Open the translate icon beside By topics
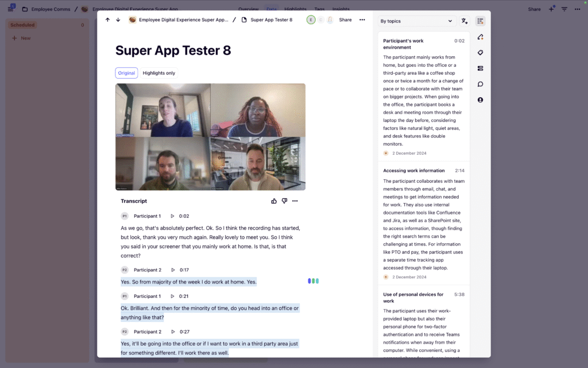The width and height of the screenshot is (588, 368). point(465,21)
